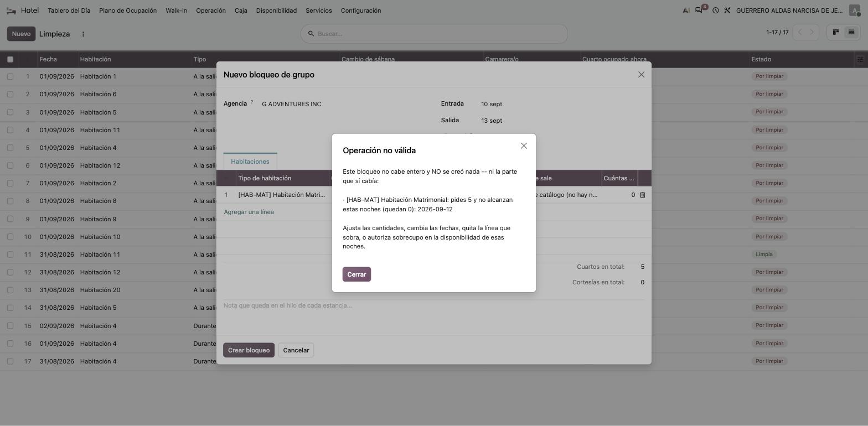The image size is (868, 426).
Task: Check the row 11 Habitación 11 checkbox
Action: (x=10, y=254)
